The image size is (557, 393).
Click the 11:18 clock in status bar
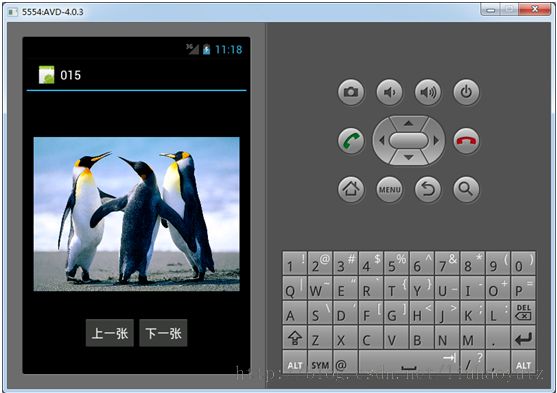pos(229,49)
